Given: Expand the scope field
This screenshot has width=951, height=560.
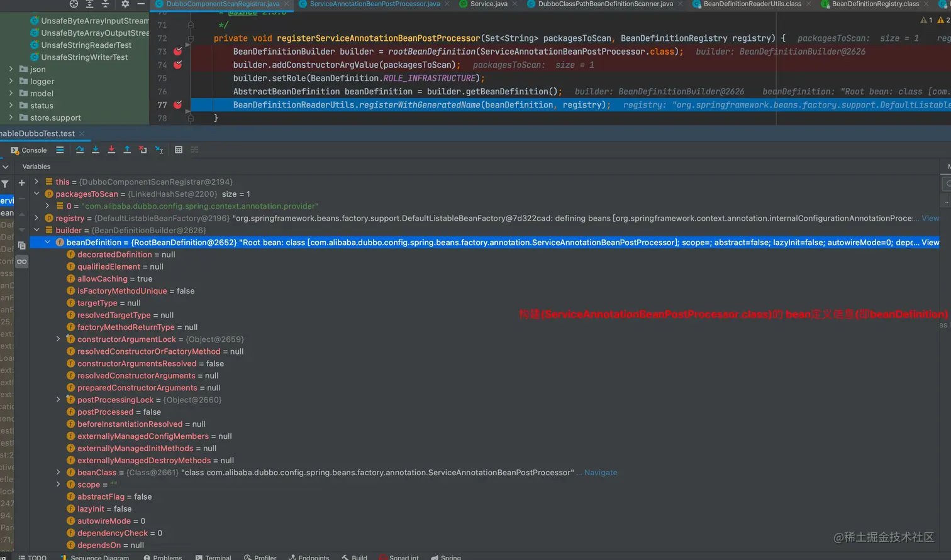Looking at the screenshot, I should click(58, 485).
